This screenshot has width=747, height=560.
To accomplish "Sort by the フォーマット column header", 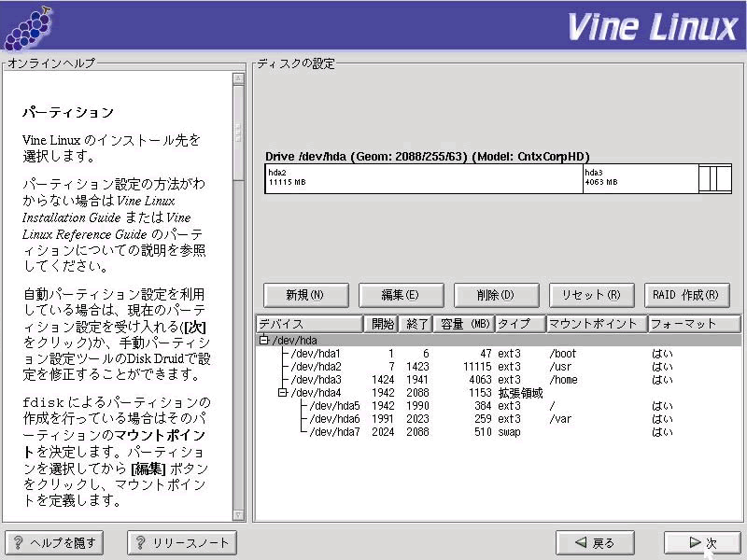I will click(694, 324).
